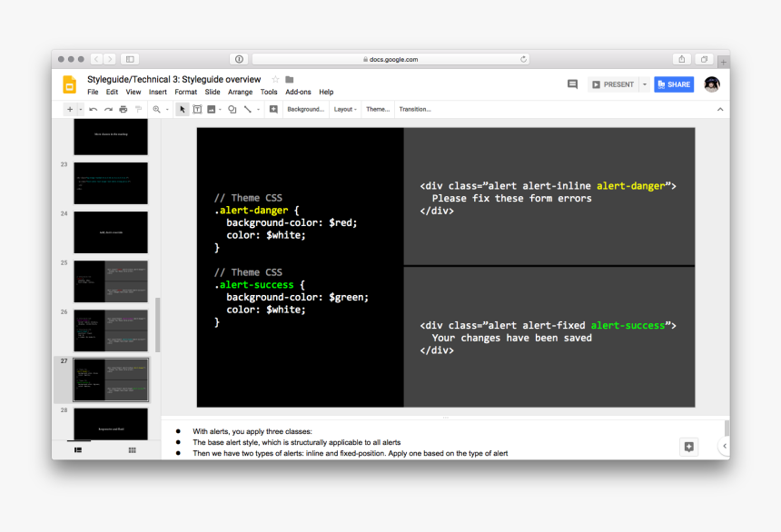The height and width of the screenshot is (532, 781).
Task: Open the Add-ons menu
Action: tap(298, 92)
